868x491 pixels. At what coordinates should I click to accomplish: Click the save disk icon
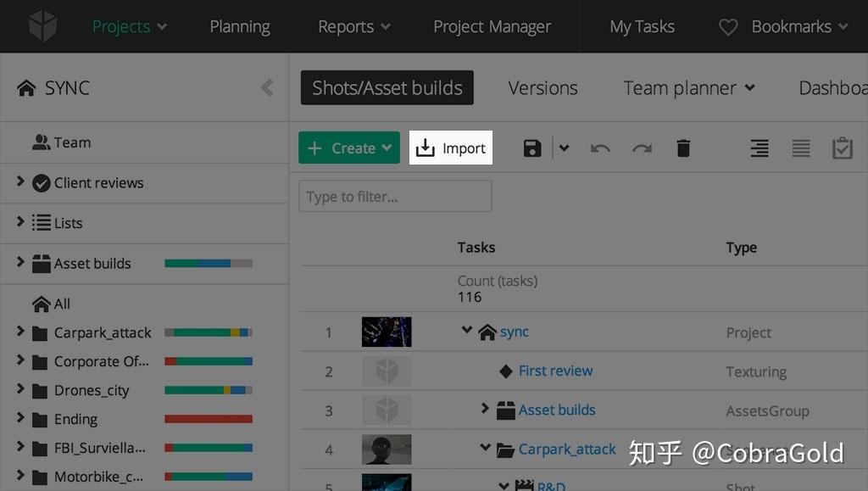coord(532,148)
